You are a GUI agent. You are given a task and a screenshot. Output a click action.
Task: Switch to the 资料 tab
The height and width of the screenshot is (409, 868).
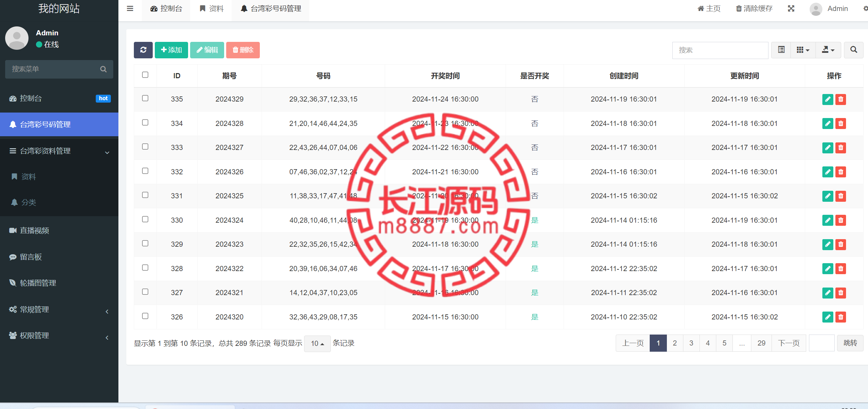(211, 9)
